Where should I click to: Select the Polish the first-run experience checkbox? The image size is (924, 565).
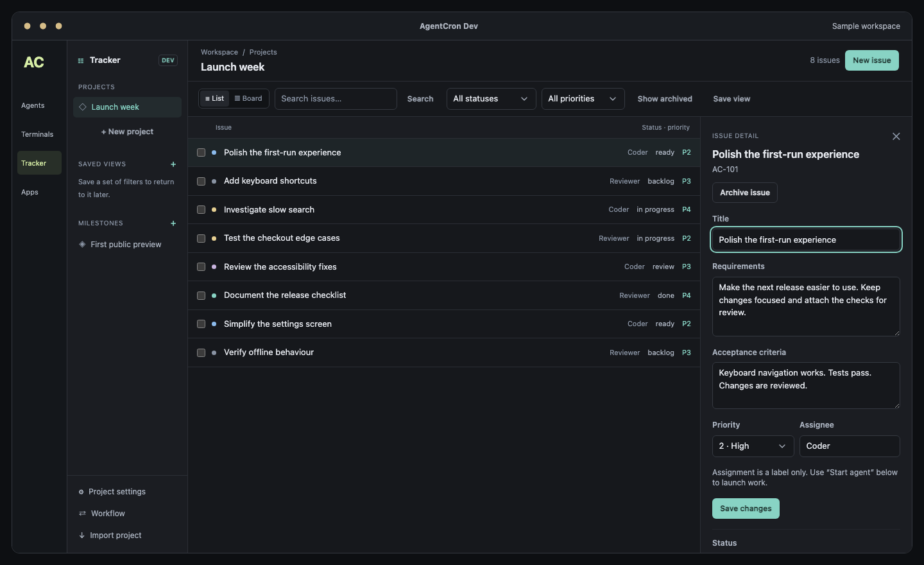pos(201,153)
